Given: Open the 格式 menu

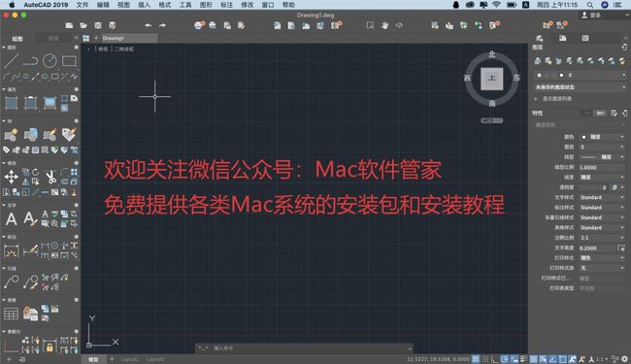Looking at the screenshot, I should (x=165, y=5).
